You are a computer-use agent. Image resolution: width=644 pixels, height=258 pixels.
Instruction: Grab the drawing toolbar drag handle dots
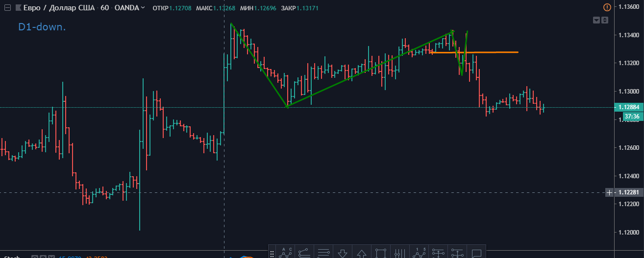point(272,253)
